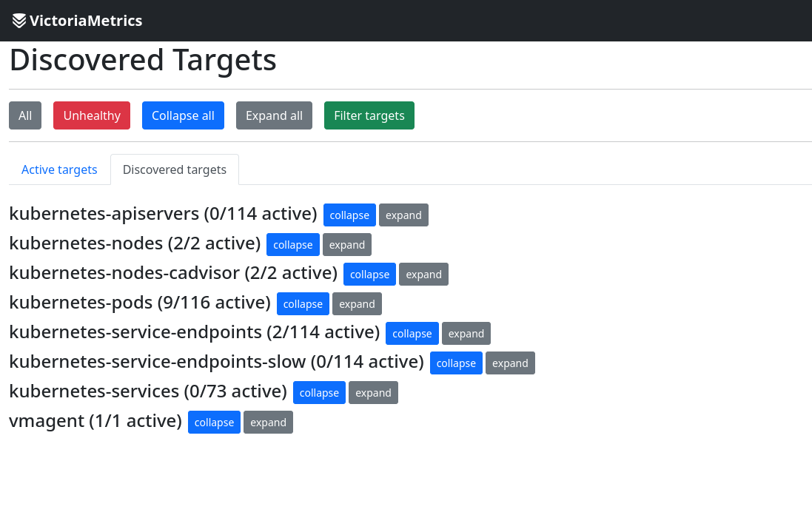Collapse the vmagent group

click(x=215, y=423)
